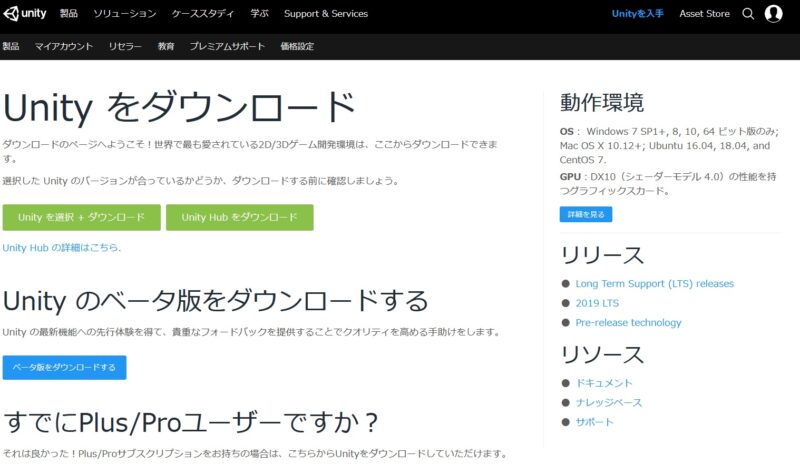The height and width of the screenshot is (464, 800).
Task: Click the Unity をダウンロード main heading
Action: tap(179, 108)
